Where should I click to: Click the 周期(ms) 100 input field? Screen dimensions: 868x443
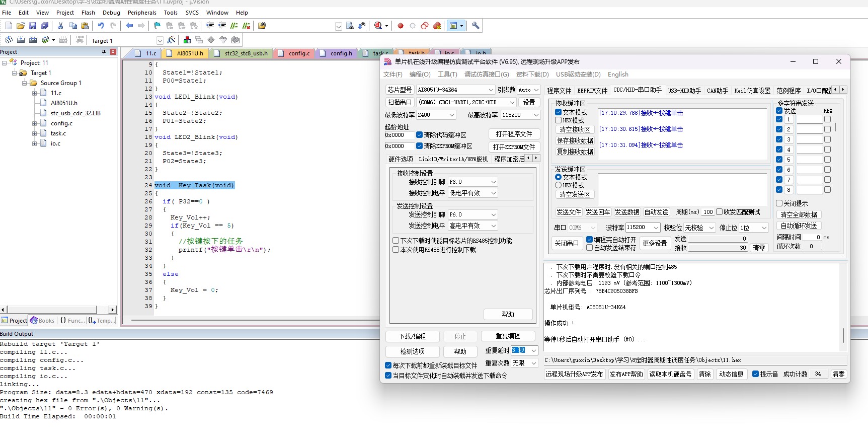click(x=708, y=212)
